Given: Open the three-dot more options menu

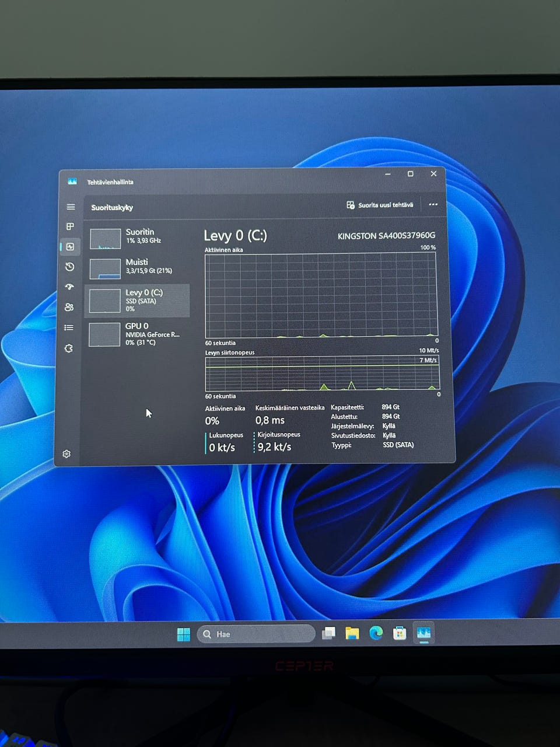Looking at the screenshot, I should pos(433,204).
